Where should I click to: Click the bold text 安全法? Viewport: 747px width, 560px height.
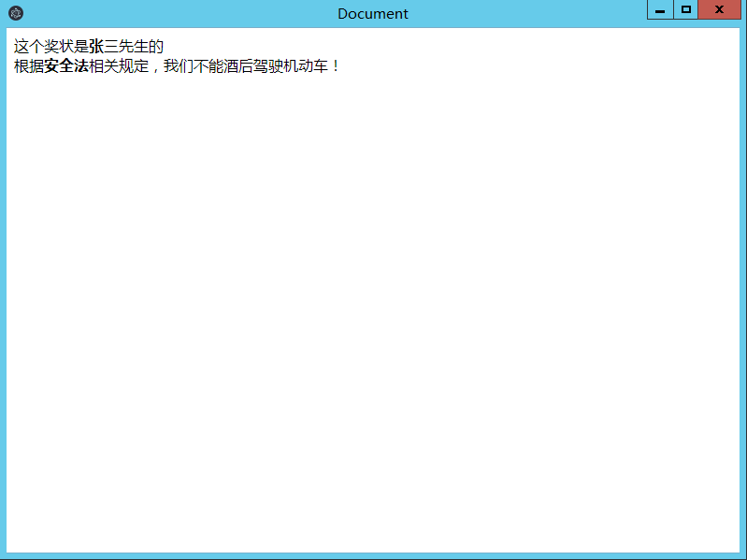pos(66,66)
